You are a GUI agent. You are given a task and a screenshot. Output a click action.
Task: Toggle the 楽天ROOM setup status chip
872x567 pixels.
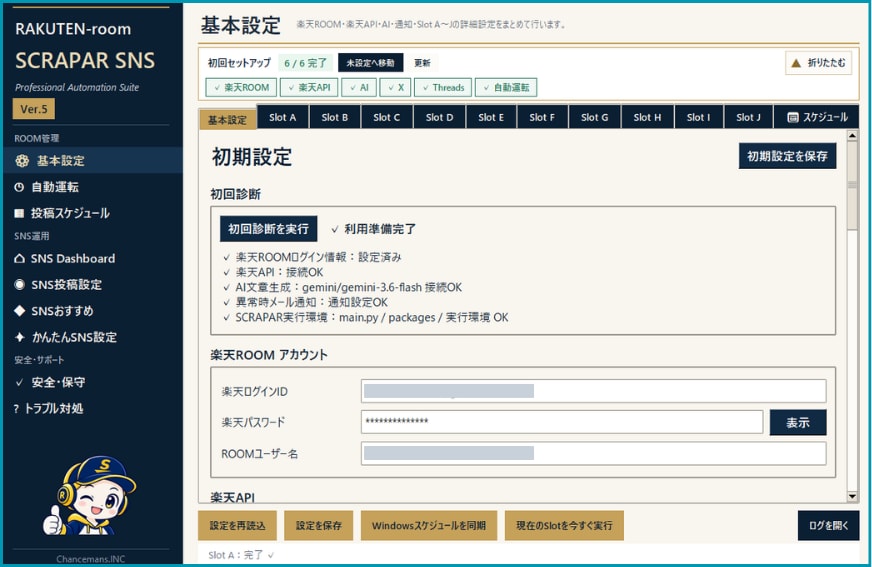(x=241, y=87)
